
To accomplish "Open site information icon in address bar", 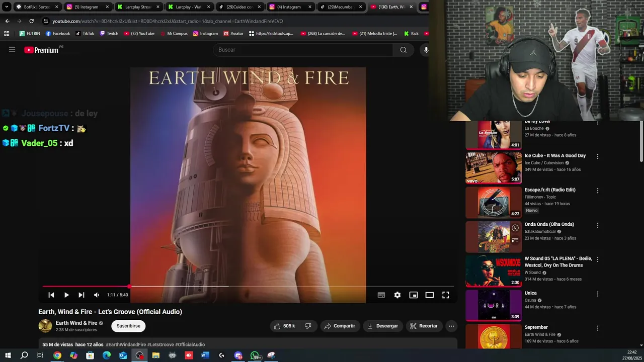I will pos(46,21).
